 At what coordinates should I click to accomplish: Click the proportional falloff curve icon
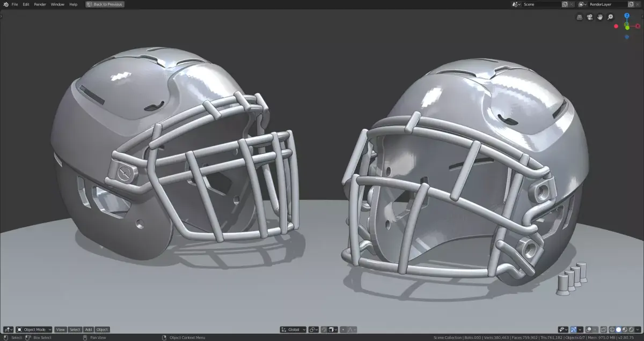coord(352,330)
